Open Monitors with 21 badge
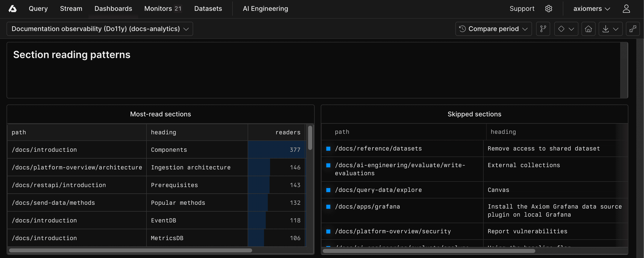The image size is (644, 258). (163, 9)
